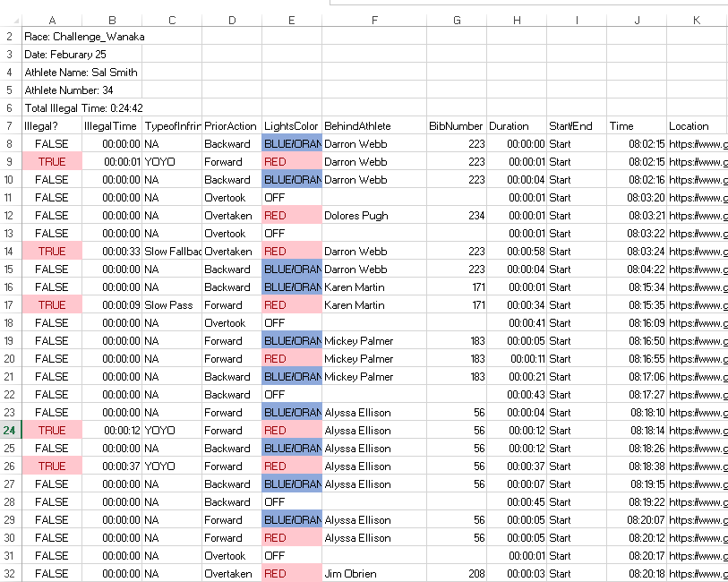Click 'Dolores Pugh' cell
This screenshot has width=728, height=582.
pos(374,216)
